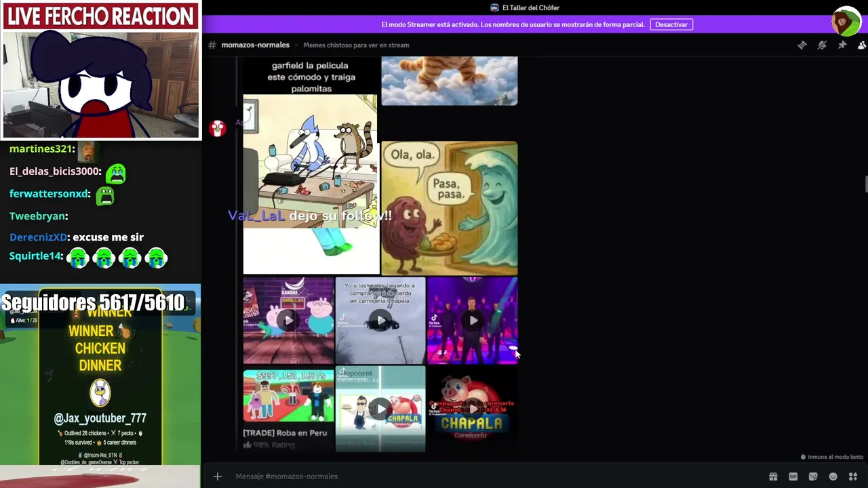Click the 'VaL_LaL dejo su follow!!' alert
Viewport: 868px width, 488px height.
[x=310, y=216]
